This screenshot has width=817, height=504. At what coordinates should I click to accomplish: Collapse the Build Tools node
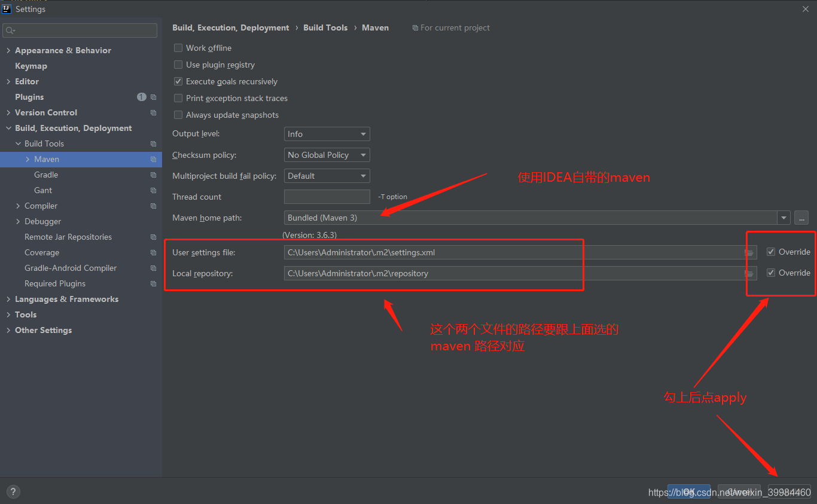[18, 143]
